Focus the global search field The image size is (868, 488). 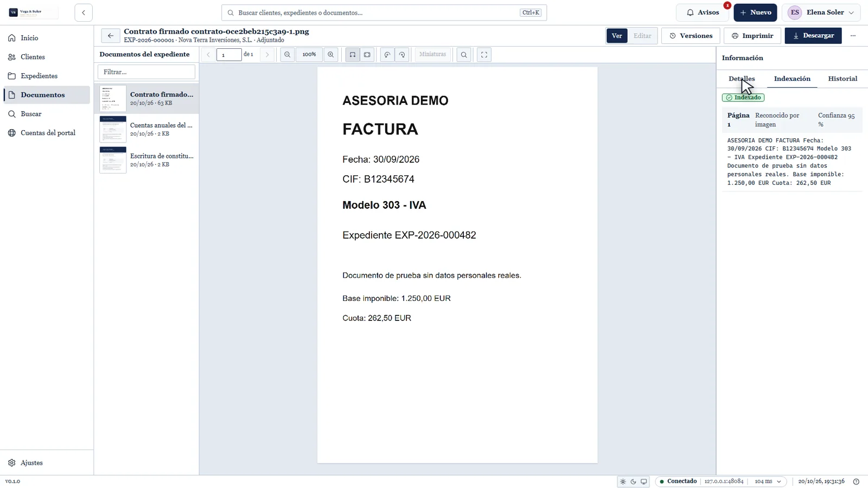[x=384, y=12]
